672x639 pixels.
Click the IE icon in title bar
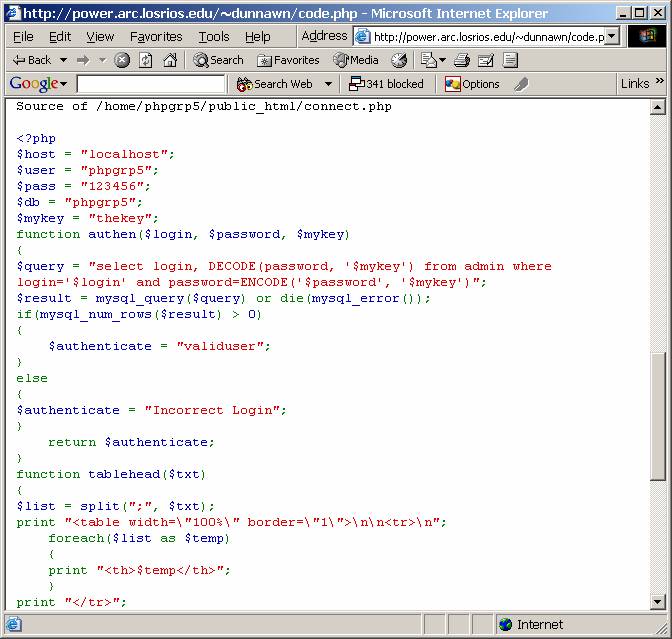click(x=12, y=13)
